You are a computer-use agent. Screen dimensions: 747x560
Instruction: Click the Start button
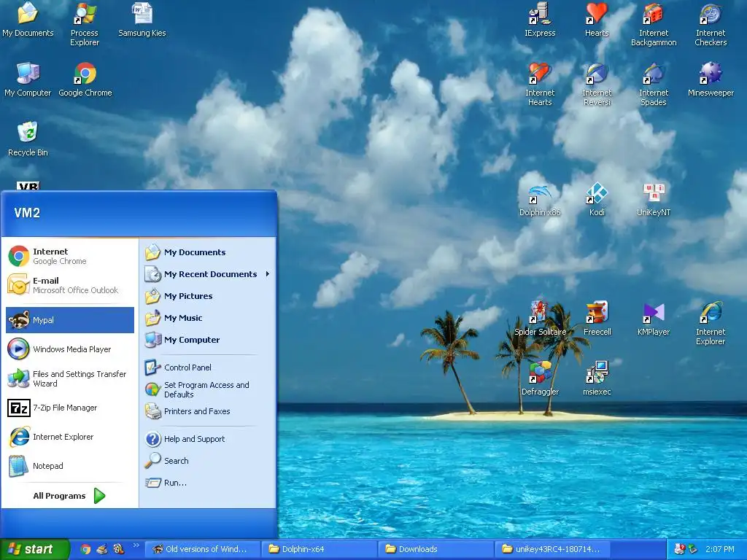coord(34,549)
